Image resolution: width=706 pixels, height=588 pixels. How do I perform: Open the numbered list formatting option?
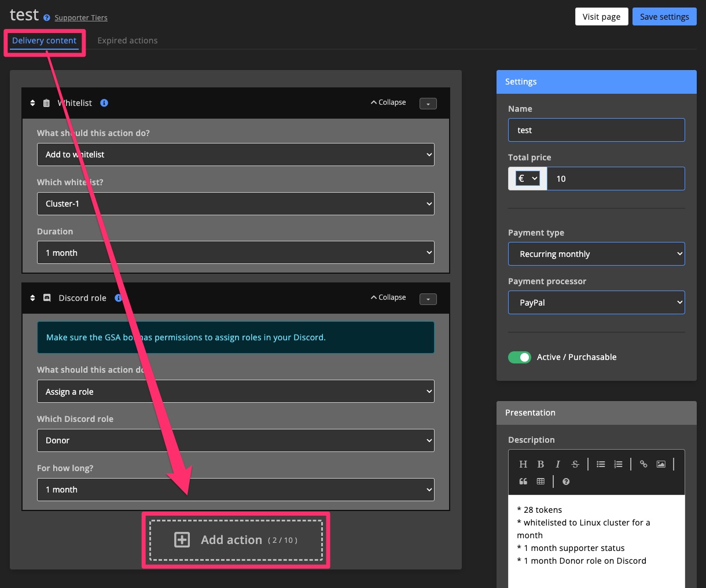[618, 464]
